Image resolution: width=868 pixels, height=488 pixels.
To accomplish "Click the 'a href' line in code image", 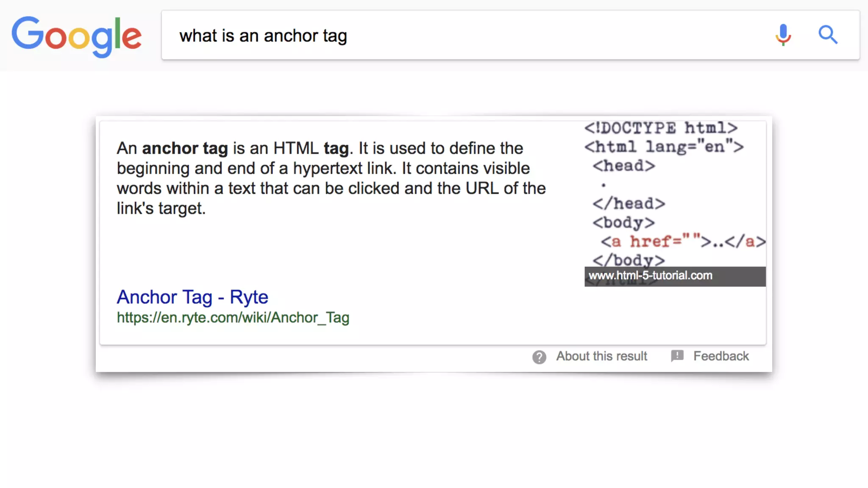I will tap(683, 242).
